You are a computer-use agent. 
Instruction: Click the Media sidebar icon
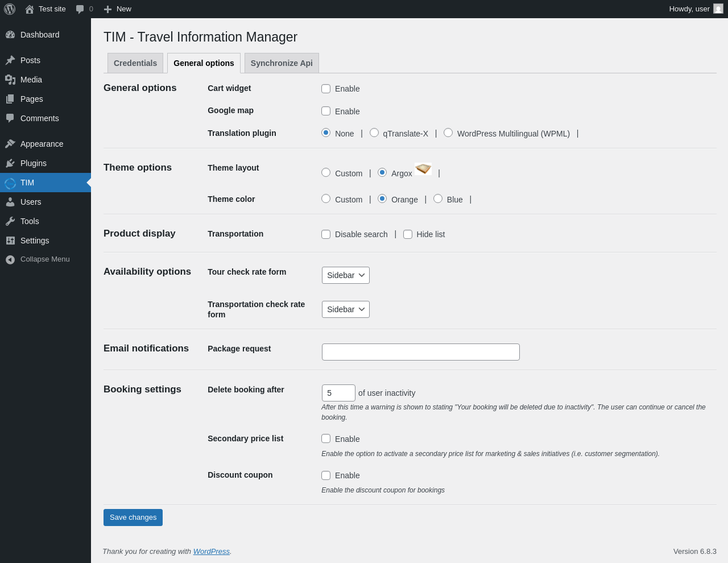click(10, 80)
